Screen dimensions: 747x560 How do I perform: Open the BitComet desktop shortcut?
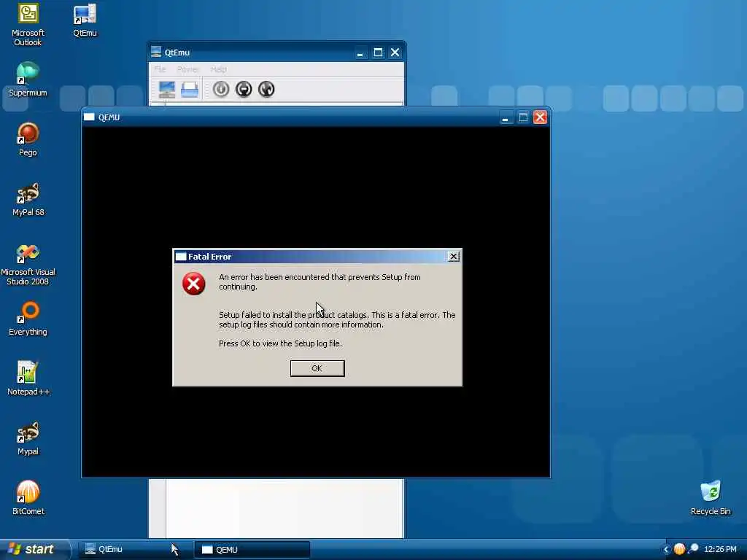28,497
